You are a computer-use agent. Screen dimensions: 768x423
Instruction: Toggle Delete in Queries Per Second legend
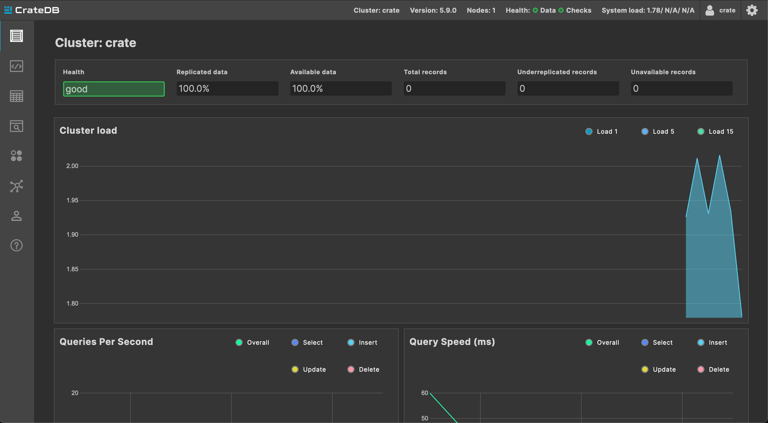[x=363, y=369]
